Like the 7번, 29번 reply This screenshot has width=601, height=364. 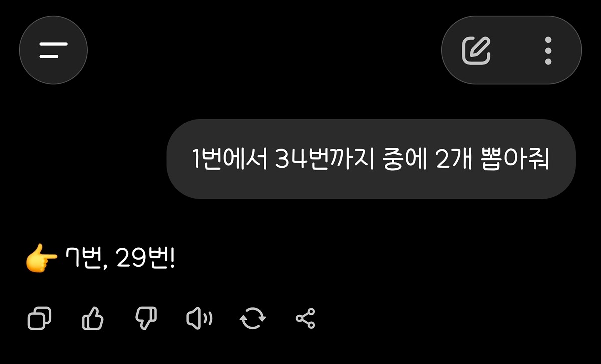pos(93,318)
